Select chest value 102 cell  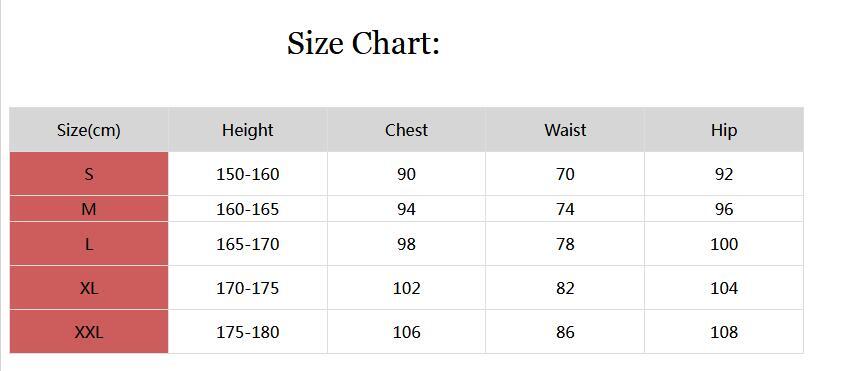[406, 288]
